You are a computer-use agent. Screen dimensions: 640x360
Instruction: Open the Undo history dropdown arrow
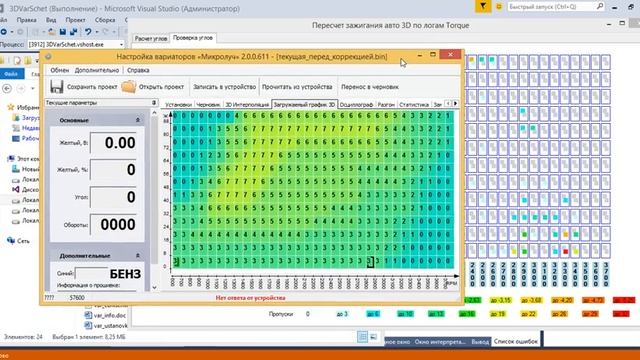tap(96, 31)
